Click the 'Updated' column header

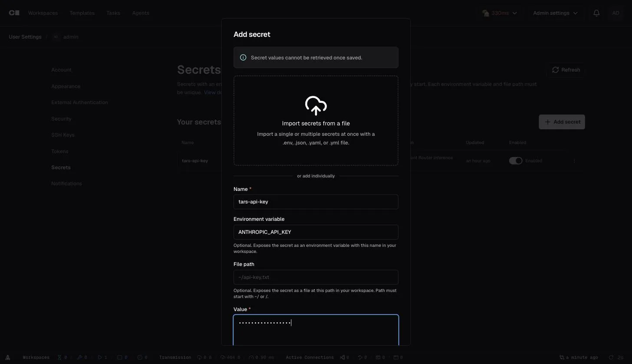tap(475, 142)
